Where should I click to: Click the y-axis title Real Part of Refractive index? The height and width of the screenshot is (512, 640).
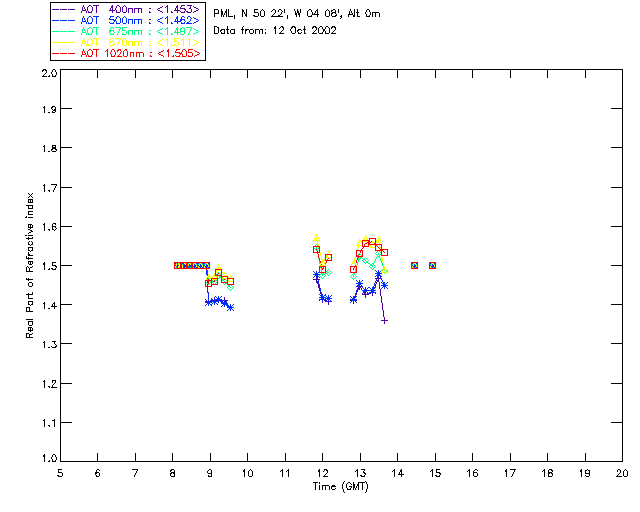click(29, 265)
